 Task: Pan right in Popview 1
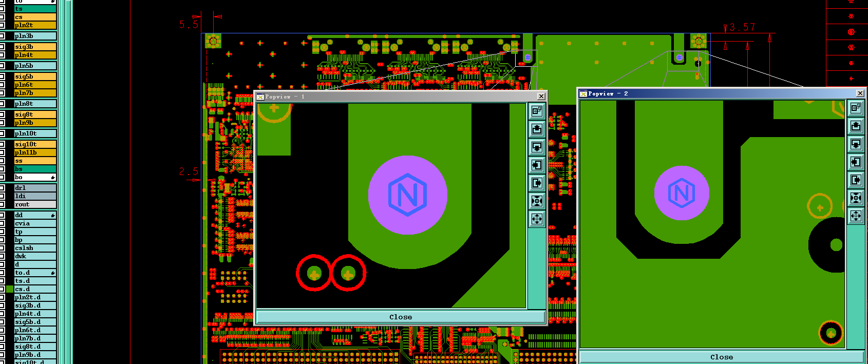coord(537,183)
